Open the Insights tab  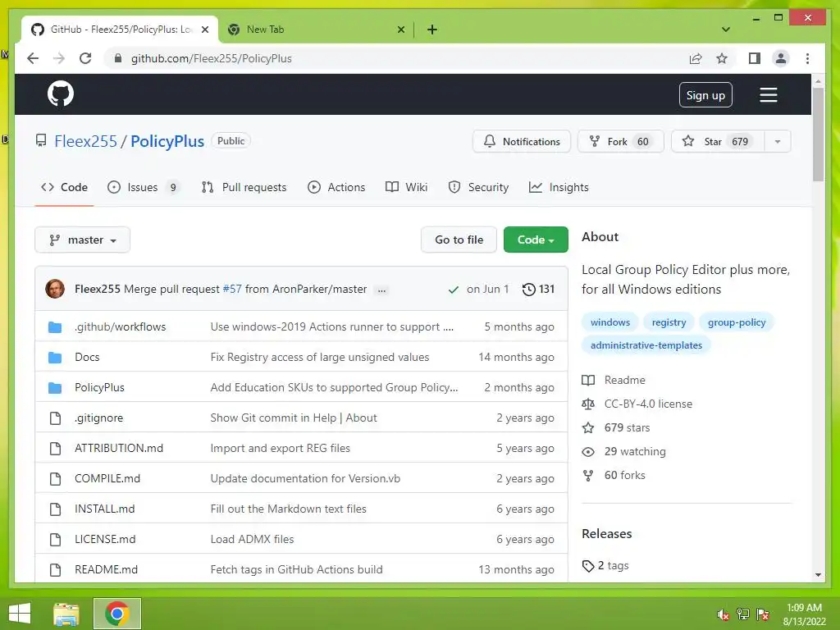[x=559, y=187]
